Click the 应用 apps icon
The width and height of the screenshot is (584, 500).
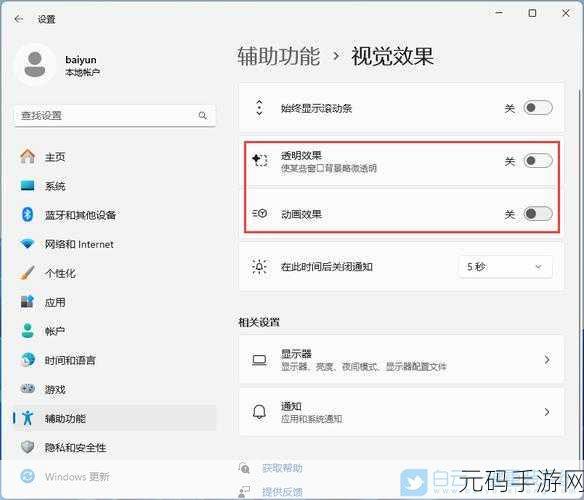27,302
